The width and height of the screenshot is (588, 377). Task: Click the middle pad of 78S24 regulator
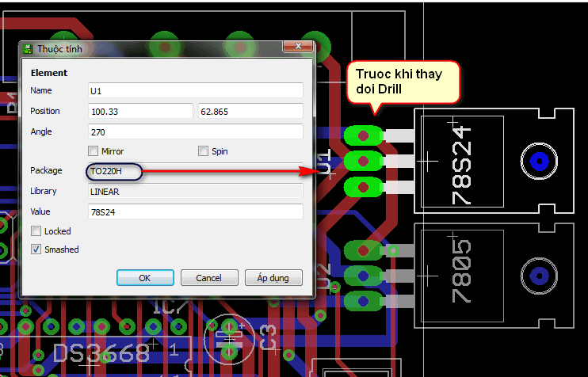(363, 161)
